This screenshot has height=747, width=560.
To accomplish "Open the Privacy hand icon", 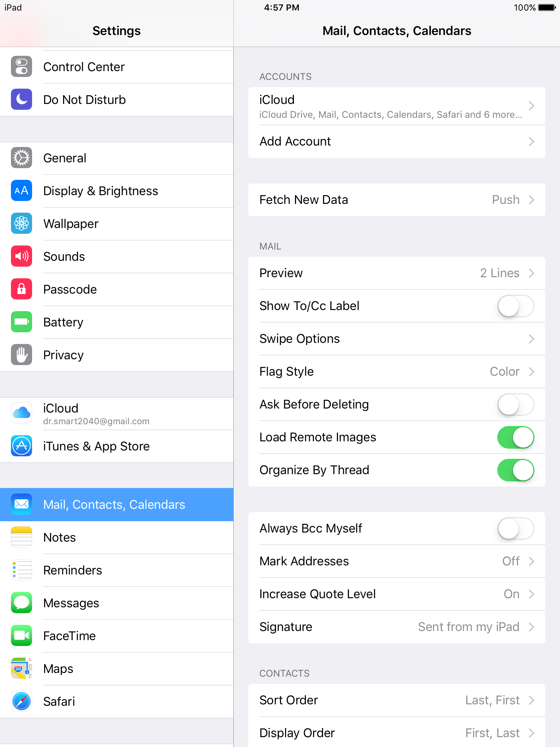I will [x=22, y=355].
